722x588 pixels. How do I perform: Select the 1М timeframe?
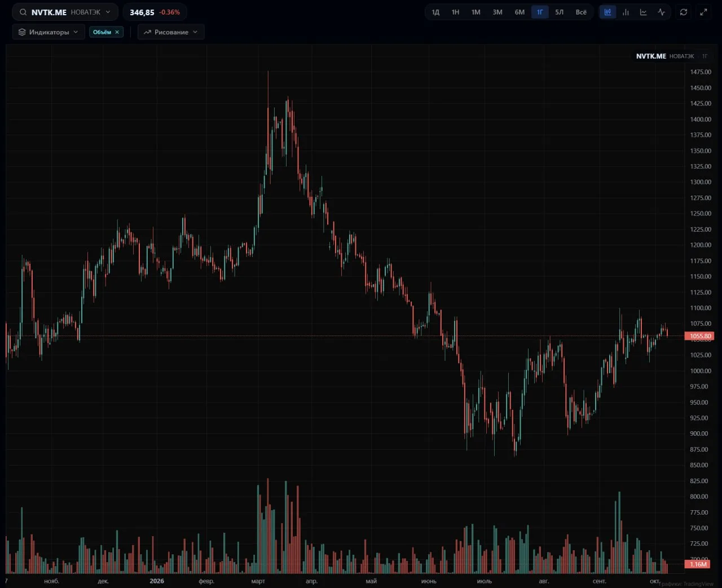(x=476, y=12)
